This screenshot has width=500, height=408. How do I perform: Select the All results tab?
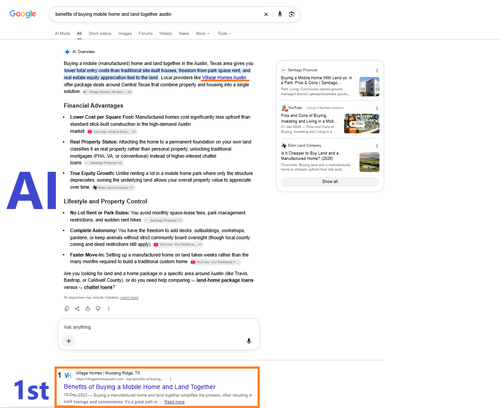[79, 33]
